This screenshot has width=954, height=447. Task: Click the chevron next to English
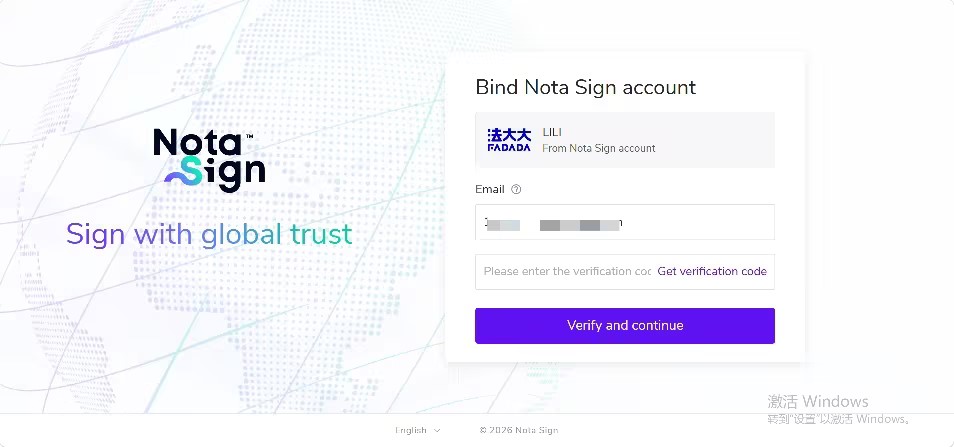(x=437, y=431)
